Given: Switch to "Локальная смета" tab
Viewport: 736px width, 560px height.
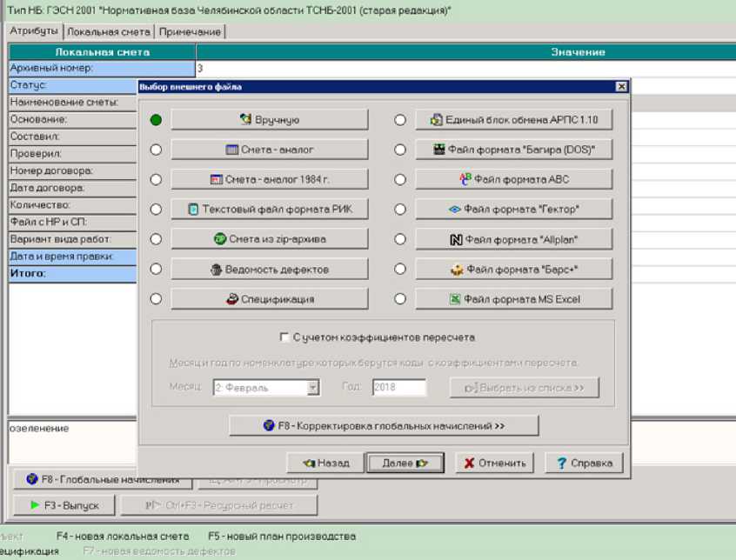Looking at the screenshot, I should pos(109,31).
